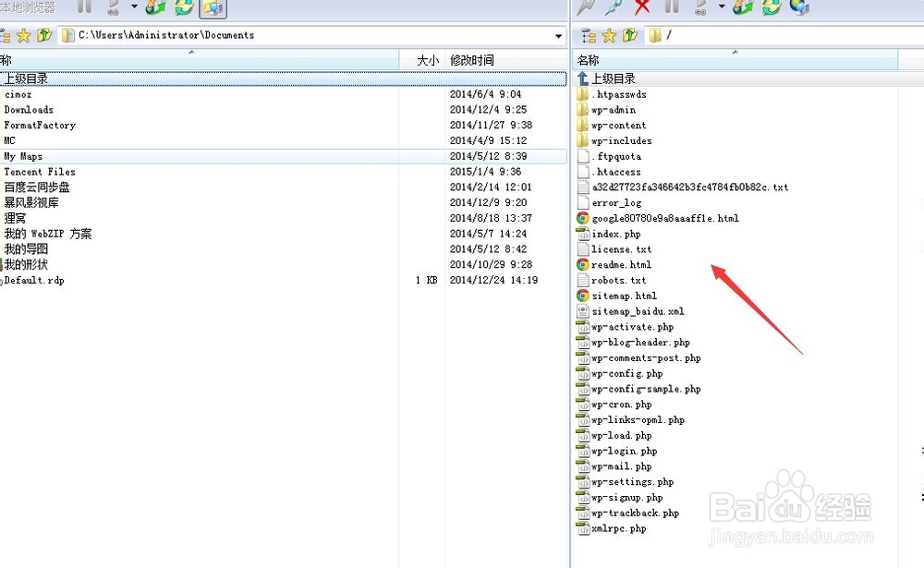Image resolution: width=924 pixels, height=568 pixels.
Task: Toggle the folder tree view in remote pane
Action: (588, 36)
